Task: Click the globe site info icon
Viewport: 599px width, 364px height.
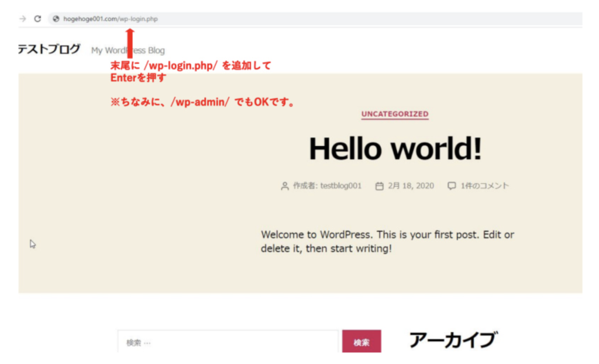Action: (56, 19)
